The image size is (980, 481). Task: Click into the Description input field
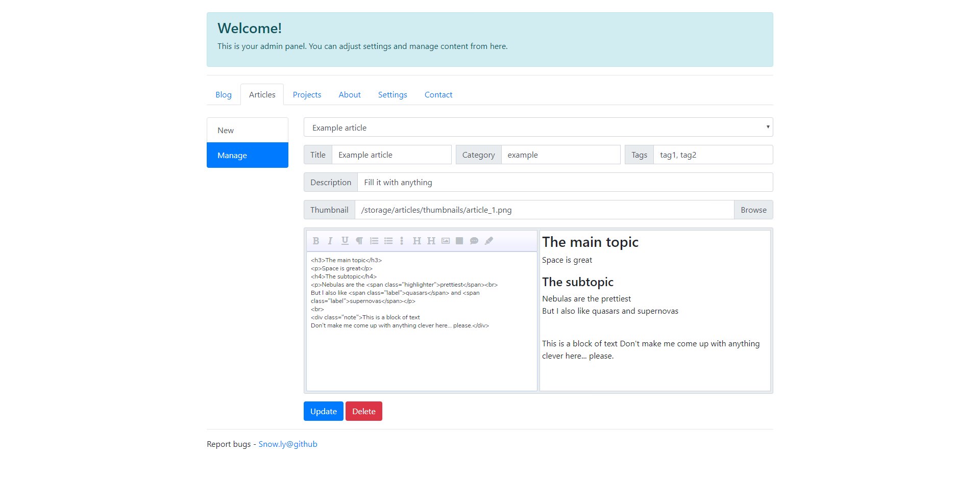point(565,182)
